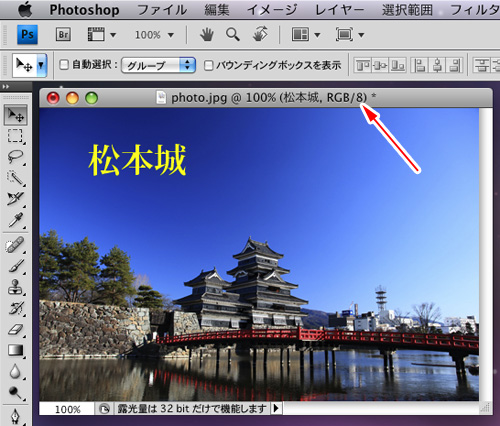Open the グループ dropdown
500x426 pixels.
(158, 65)
